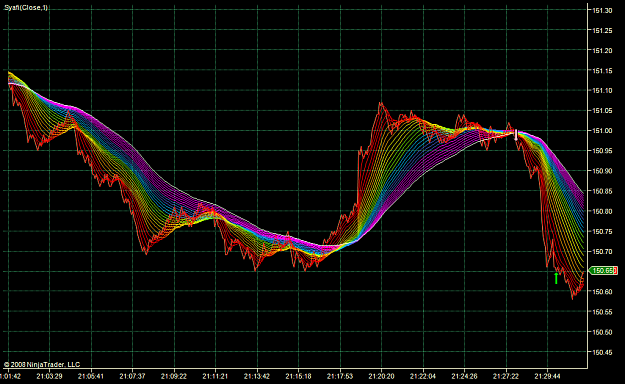625x384 pixels.
Task: Click the 21:17:53 time axis label
Action: (340, 376)
